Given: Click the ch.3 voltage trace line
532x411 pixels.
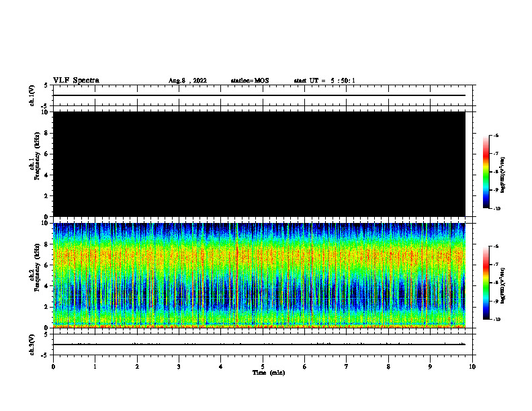Looking at the screenshot, I should click(x=259, y=345).
